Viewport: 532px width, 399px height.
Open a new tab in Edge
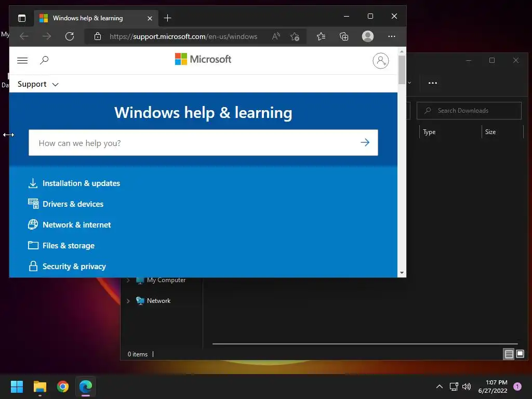167,18
